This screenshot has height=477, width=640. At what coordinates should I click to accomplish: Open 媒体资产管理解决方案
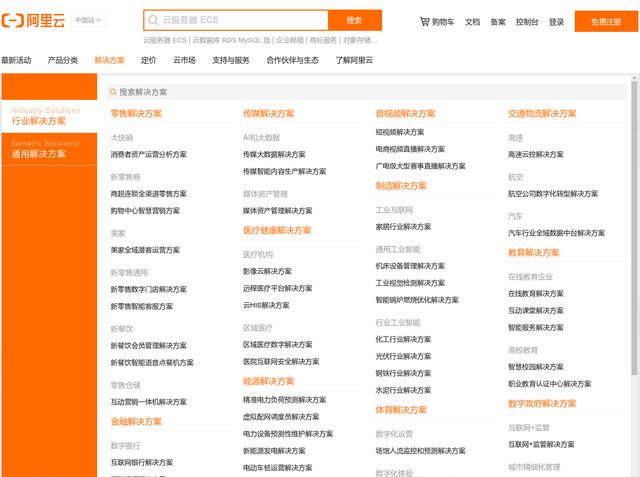[278, 211]
